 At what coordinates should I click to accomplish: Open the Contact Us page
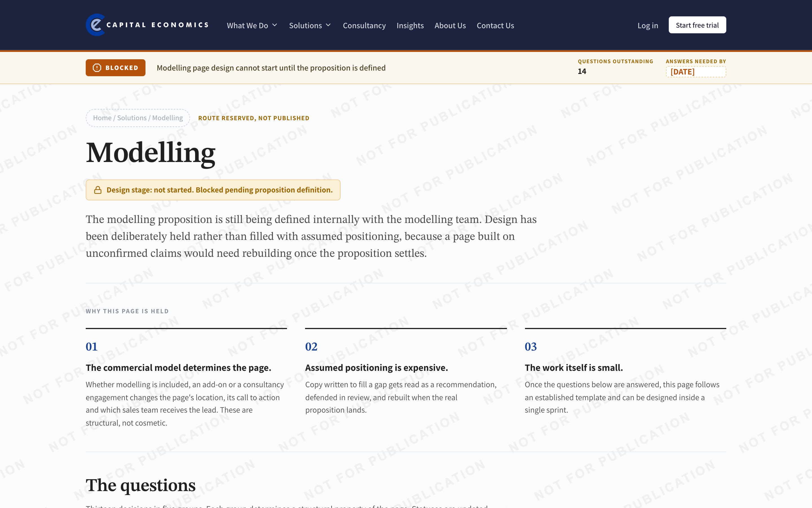click(495, 25)
